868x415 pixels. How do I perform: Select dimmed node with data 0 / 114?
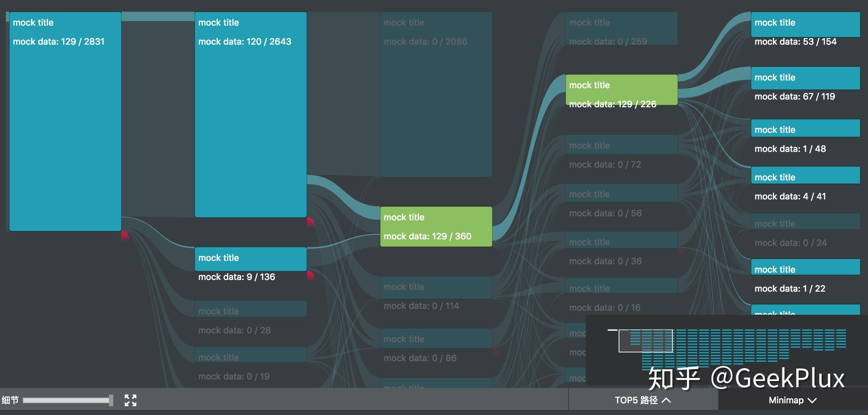(436, 287)
